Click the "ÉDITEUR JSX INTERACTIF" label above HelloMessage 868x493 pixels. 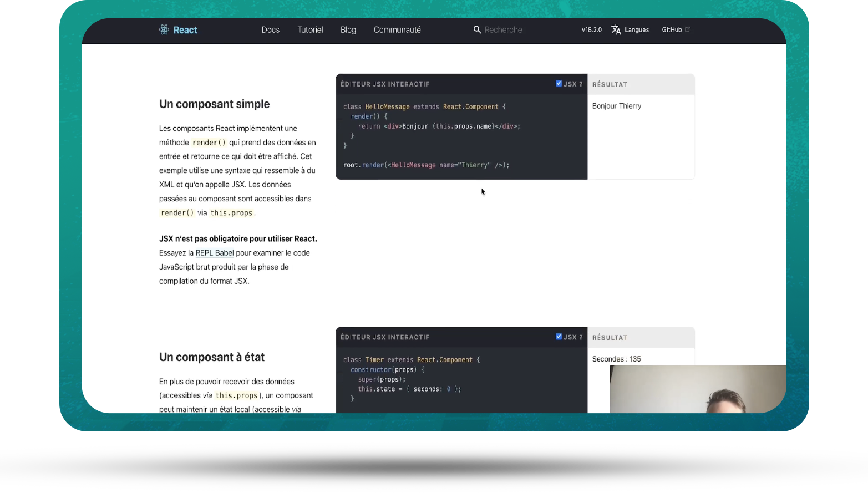(x=385, y=84)
